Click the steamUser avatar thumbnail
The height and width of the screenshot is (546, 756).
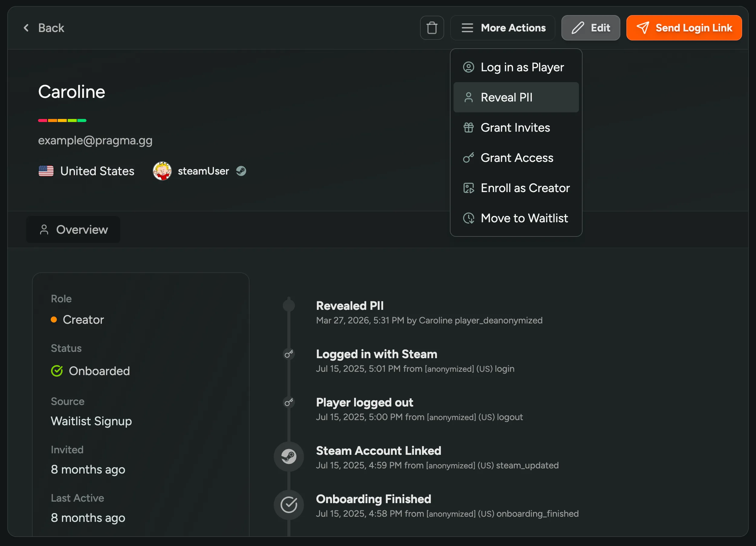tap(162, 171)
